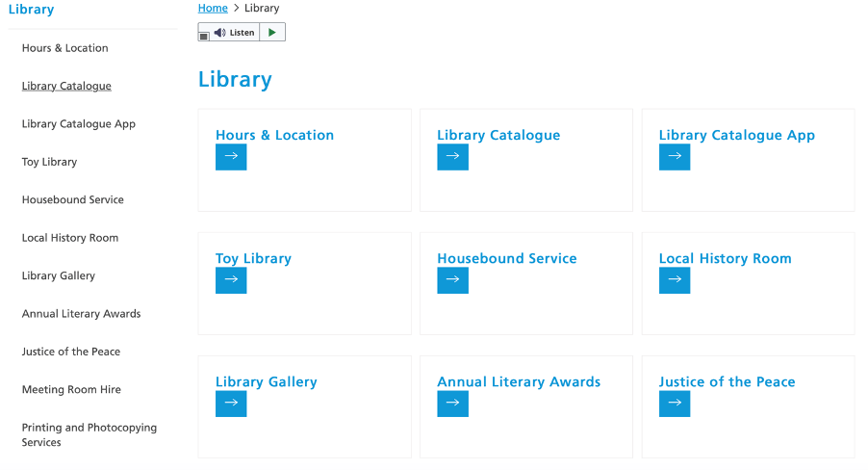The width and height of the screenshot is (868, 470).
Task: Select Meeting Room Hire in sidebar menu
Action: (x=71, y=390)
